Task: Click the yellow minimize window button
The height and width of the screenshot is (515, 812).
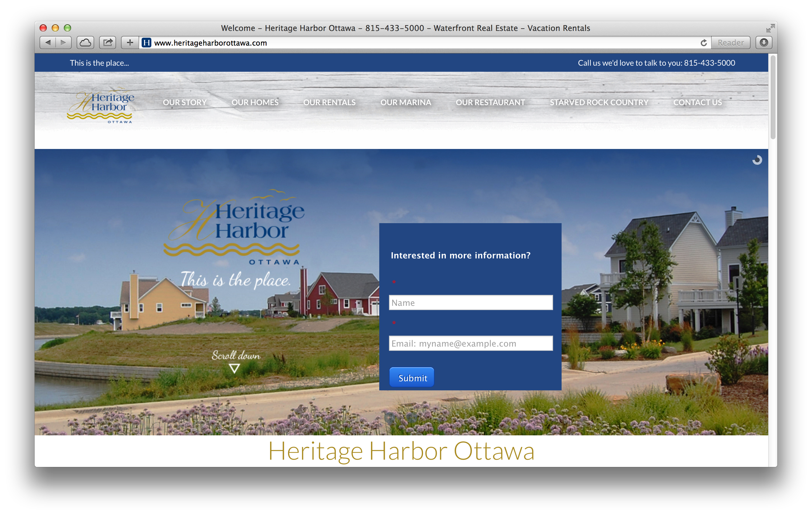Action: tap(55, 28)
